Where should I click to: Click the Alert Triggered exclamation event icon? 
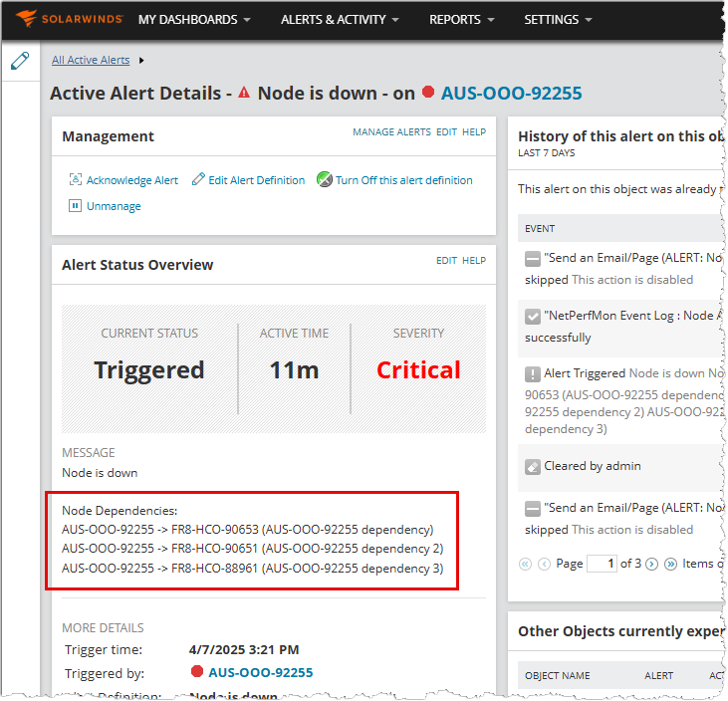pos(533,373)
